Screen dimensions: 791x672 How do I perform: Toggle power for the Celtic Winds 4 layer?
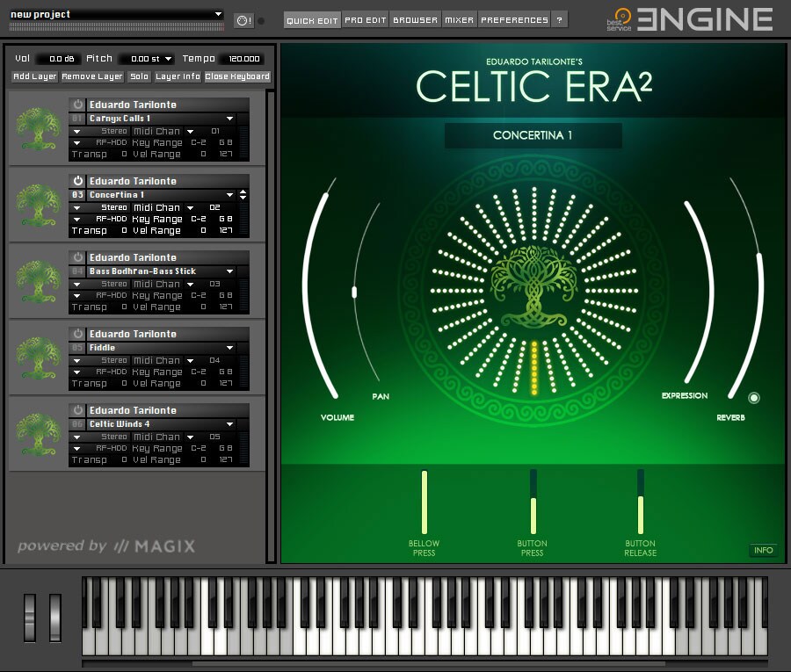(x=77, y=410)
